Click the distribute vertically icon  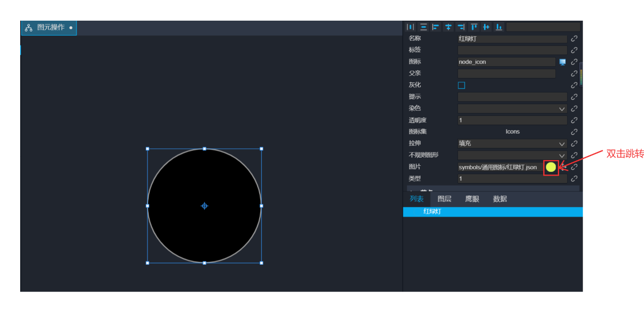click(424, 27)
